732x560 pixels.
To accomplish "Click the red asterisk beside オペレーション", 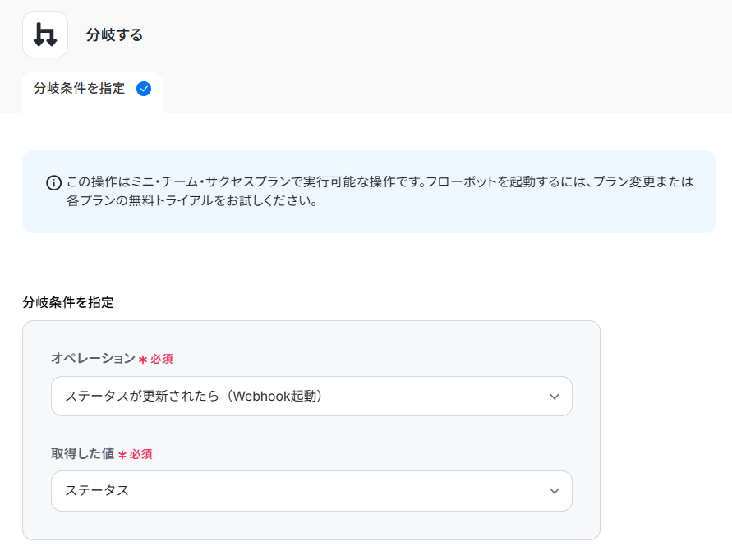I will click(x=143, y=360).
